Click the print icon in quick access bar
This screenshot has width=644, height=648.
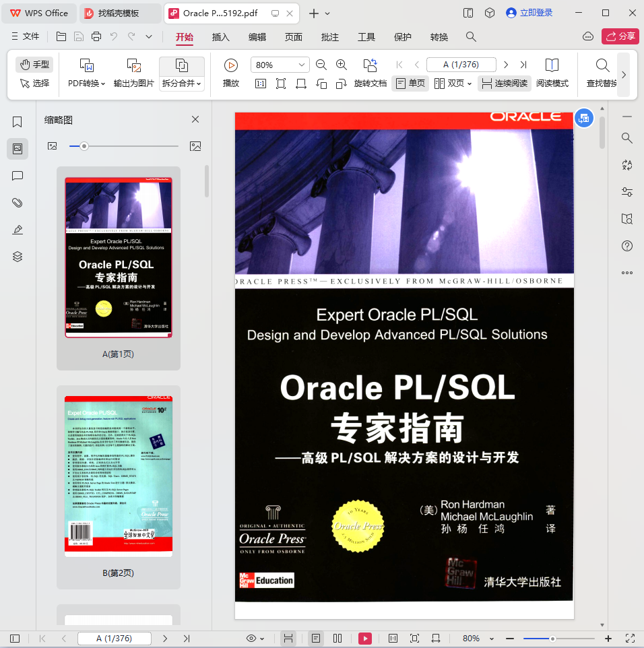click(x=96, y=37)
